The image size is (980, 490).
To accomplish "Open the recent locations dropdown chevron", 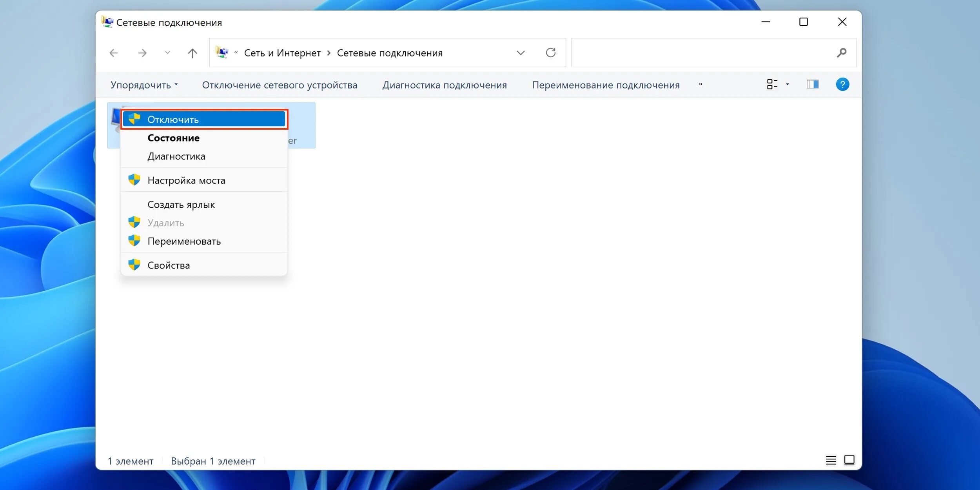I will pos(167,53).
